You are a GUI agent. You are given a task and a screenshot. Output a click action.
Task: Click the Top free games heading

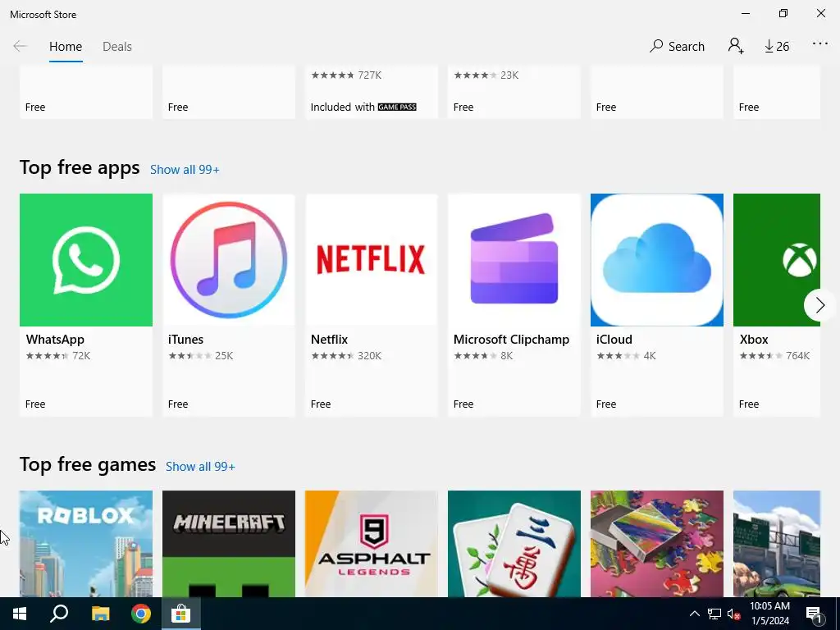[87, 464]
